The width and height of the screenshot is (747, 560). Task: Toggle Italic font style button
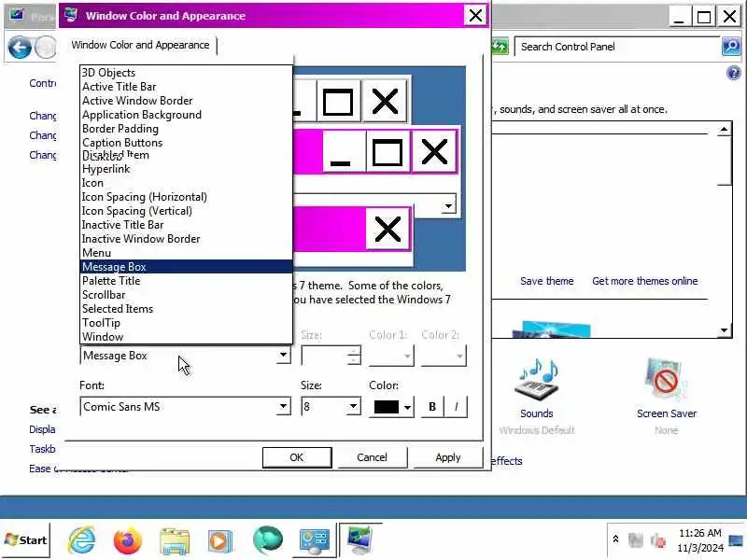(456, 407)
